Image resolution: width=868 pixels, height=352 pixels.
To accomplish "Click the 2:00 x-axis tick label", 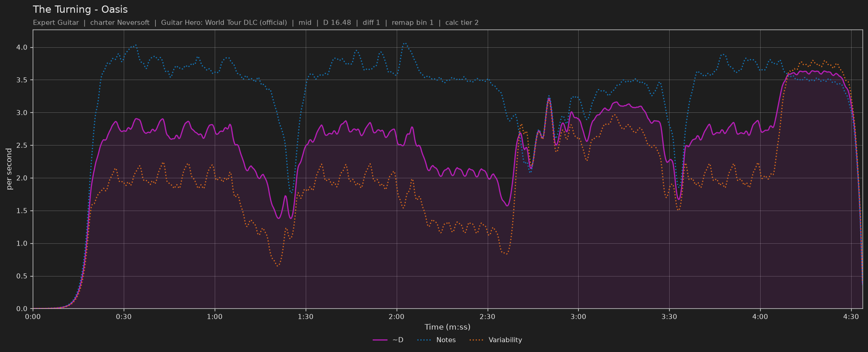I will click(397, 317).
